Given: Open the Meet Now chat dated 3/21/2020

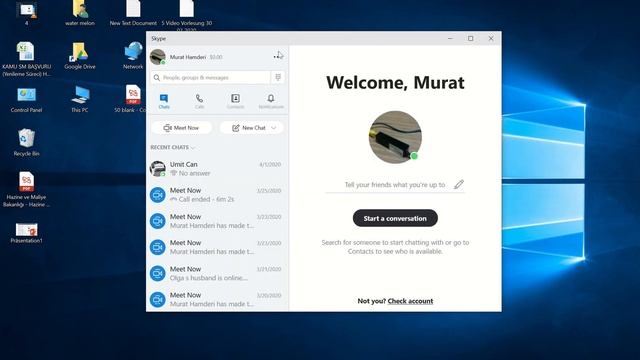Looking at the screenshot, I should click(x=217, y=273).
